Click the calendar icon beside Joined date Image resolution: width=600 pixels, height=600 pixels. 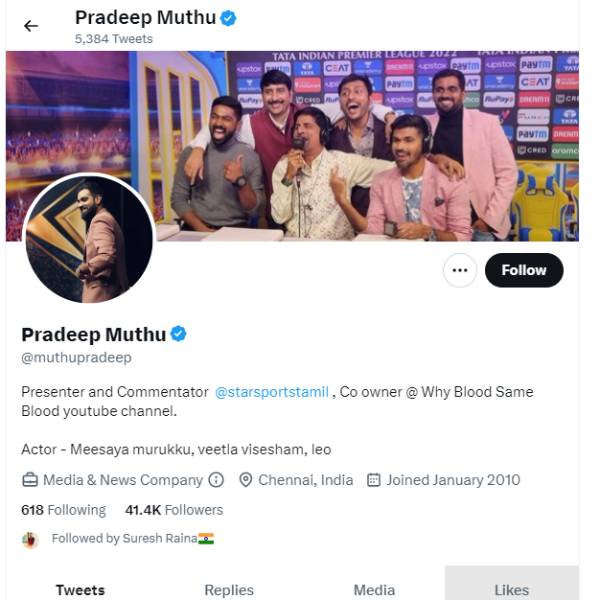click(374, 480)
